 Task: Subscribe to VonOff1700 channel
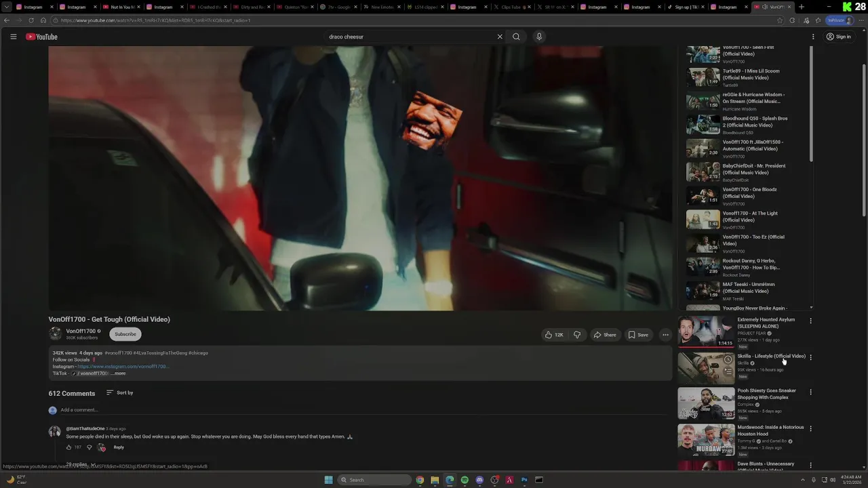click(x=125, y=334)
